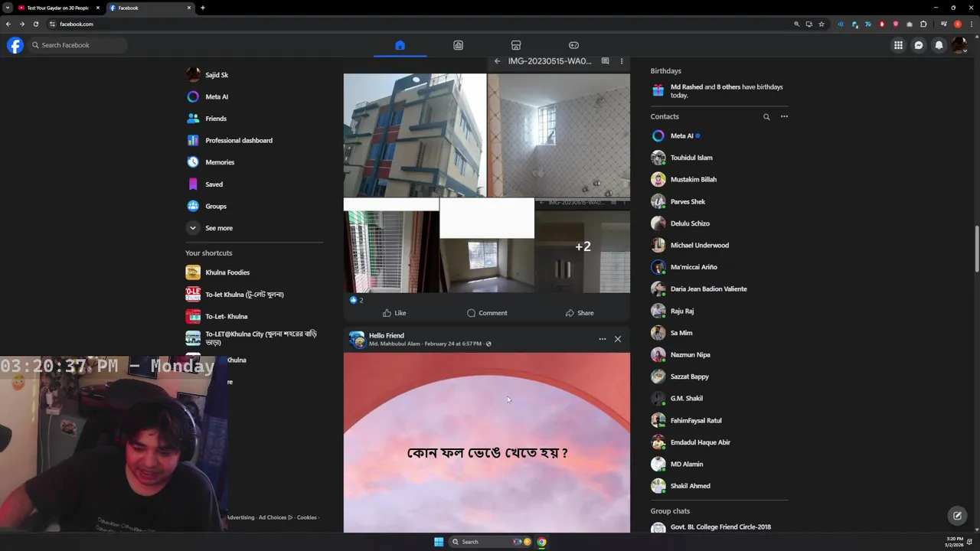Comment on the apartment photos post
This screenshot has width=980, height=551.
pyautogui.click(x=487, y=313)
